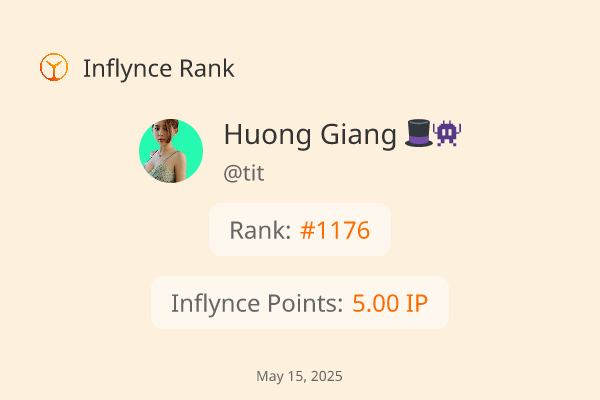This screenshot has height=400, width=600.
Task: Click the "Inflynce Points:" label text
Action: point(257,304)
